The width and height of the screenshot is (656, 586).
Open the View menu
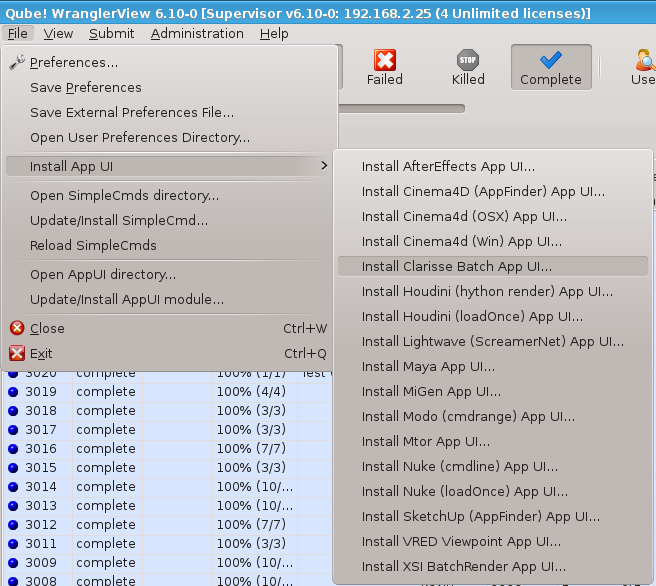point(58,33)
